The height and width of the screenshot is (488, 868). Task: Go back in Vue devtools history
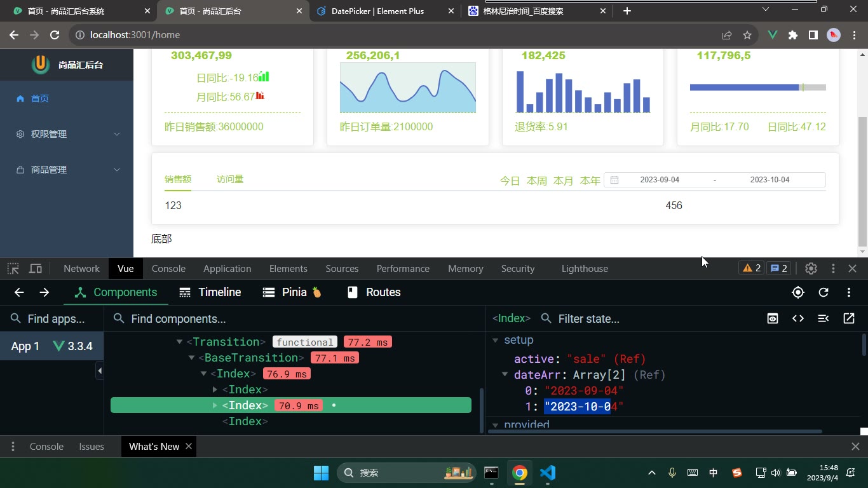[19, 292]
